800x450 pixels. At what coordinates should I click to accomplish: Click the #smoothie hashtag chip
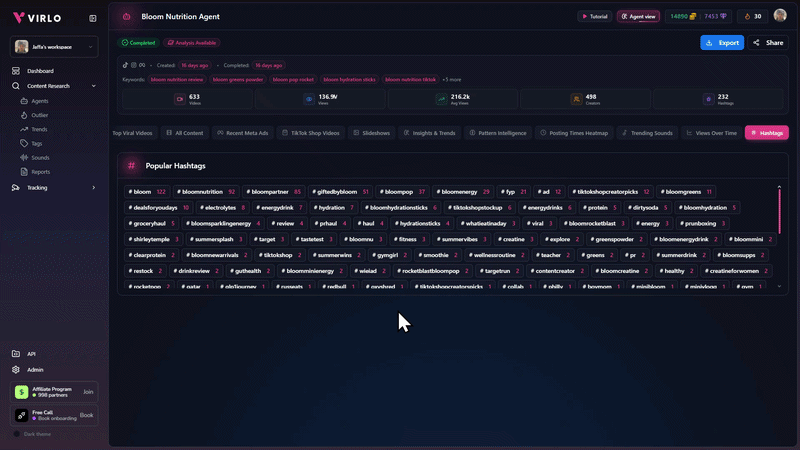[x=437, y=255]
